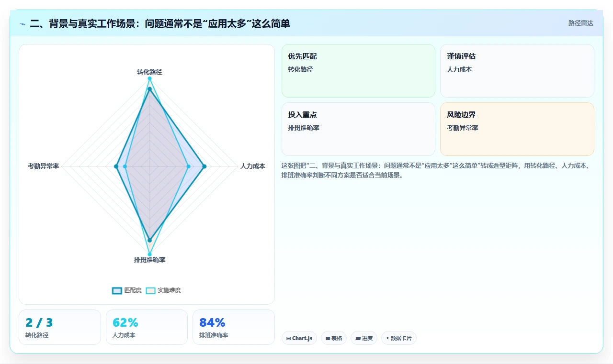Click the 路径雷达 label in the header
613x364 pixels.
point(580,23)
